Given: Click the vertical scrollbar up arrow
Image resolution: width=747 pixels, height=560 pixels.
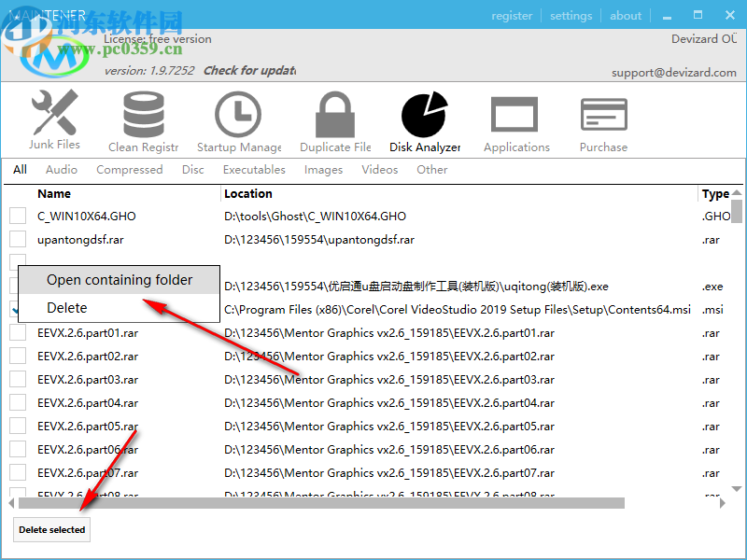Looking at the screenshot, I should point(737,192).
